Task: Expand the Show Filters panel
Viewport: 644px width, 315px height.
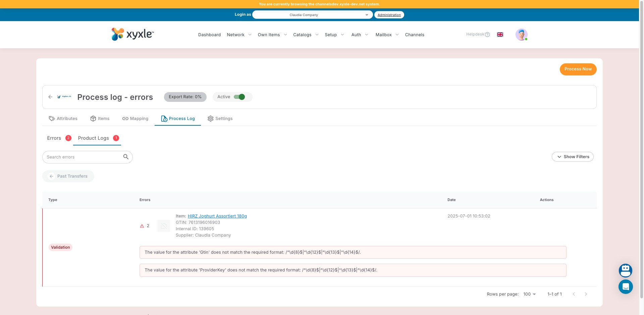Action: point(573,157)
